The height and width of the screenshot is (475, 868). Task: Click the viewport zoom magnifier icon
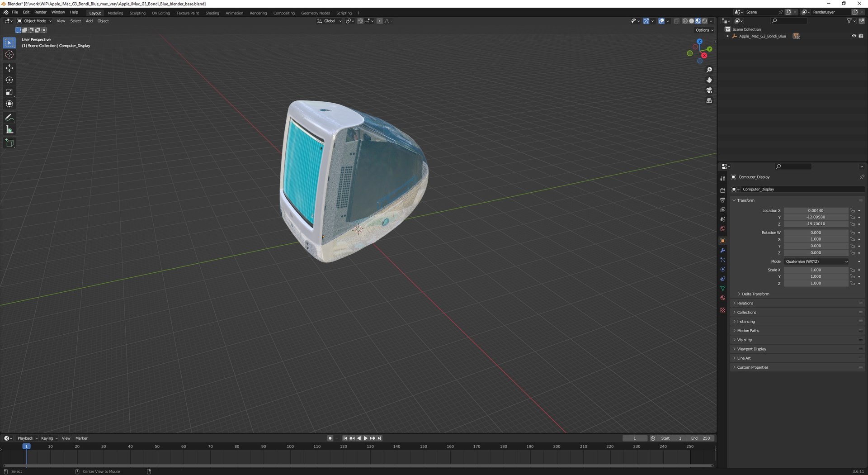pos(709,70)
